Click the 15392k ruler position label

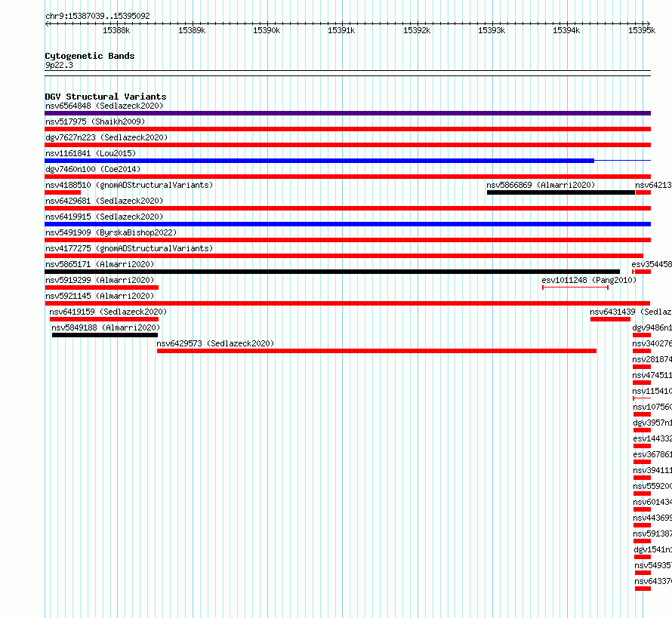417,30
